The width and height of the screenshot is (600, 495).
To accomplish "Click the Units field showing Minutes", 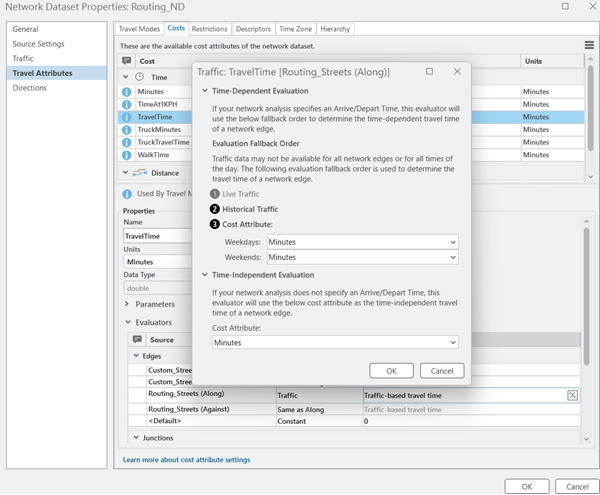I will pos(158,262).
